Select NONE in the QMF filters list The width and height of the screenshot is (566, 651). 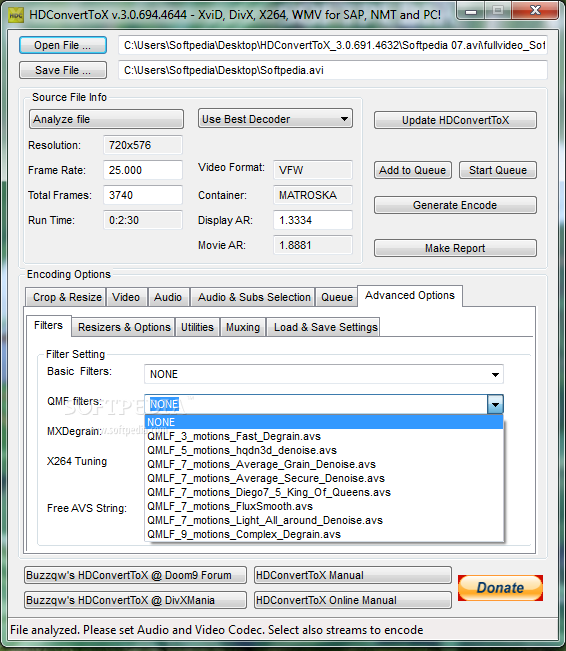click(x=324, y=422)
